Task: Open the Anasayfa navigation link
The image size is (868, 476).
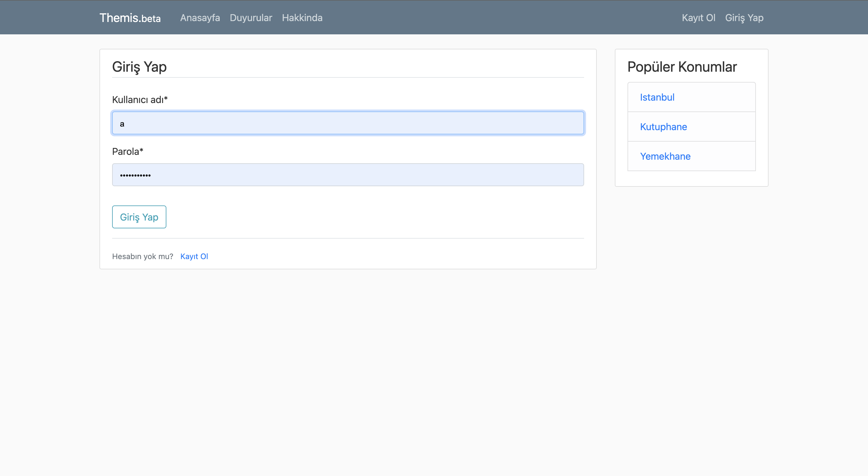Action: pyautogui.click(x=200, y=17)
